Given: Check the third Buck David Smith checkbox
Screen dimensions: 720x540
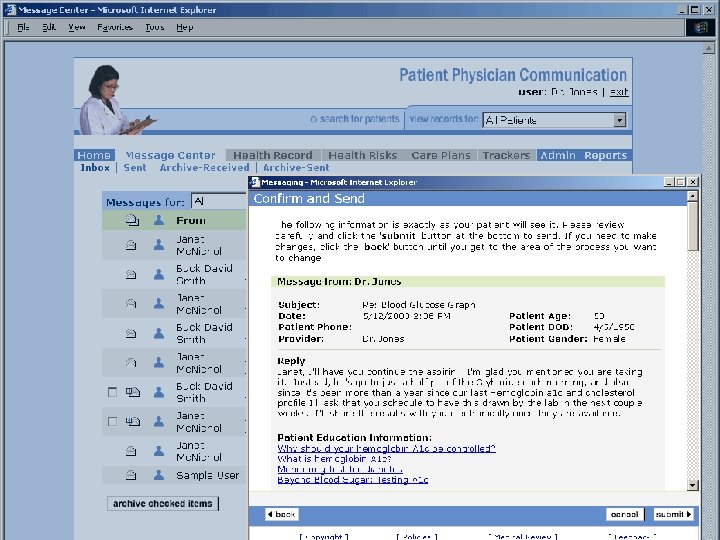Looking at the screenshot, I should [x=112, y=392].
